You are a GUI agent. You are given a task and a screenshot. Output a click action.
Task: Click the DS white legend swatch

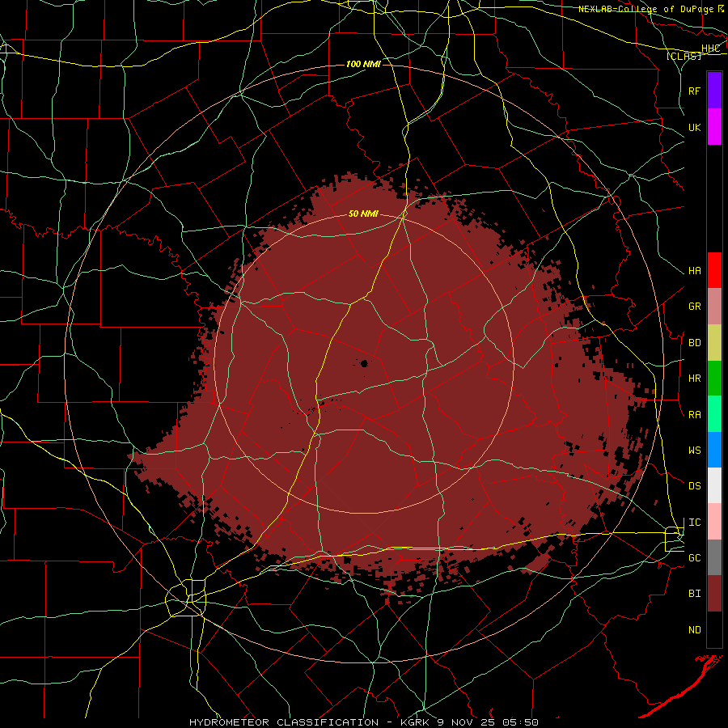(x=714, y=485)
